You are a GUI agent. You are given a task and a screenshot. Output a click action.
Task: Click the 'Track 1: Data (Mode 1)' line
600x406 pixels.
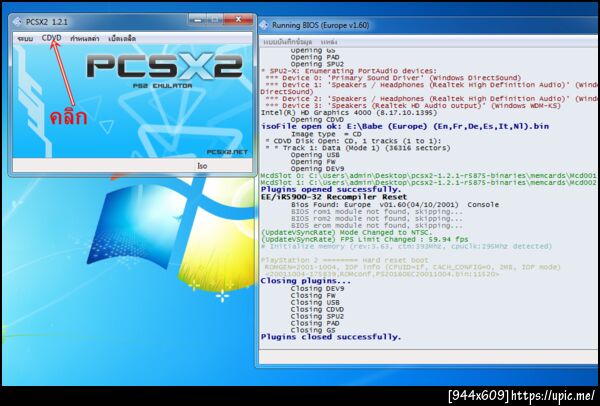click(358, 148)
